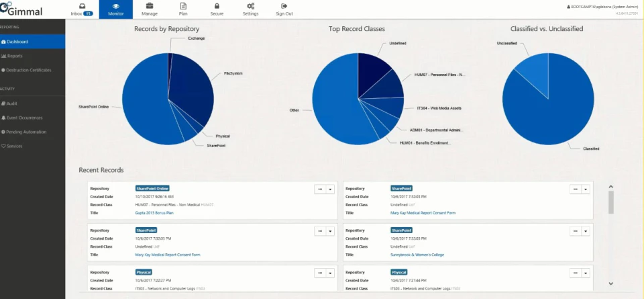Image resolution: width=644 pixels, height=299 pixels.
Task: Click the Recent Records scroll down arrow
Action: (610, 284)
